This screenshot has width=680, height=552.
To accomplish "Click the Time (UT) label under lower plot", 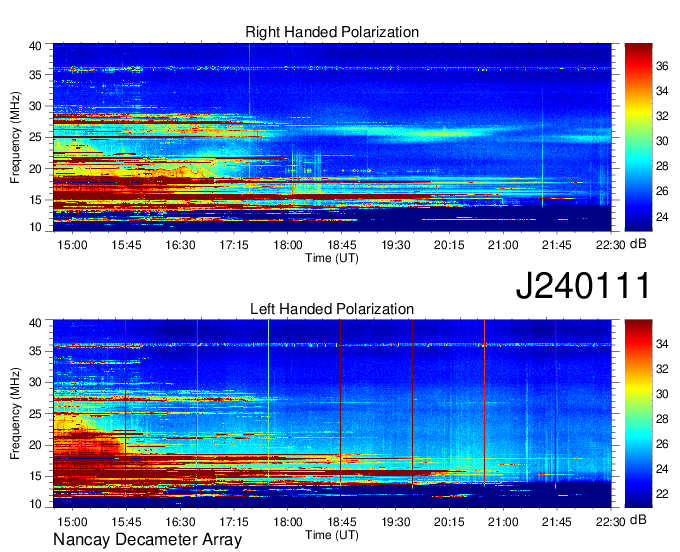I will 332,535.
